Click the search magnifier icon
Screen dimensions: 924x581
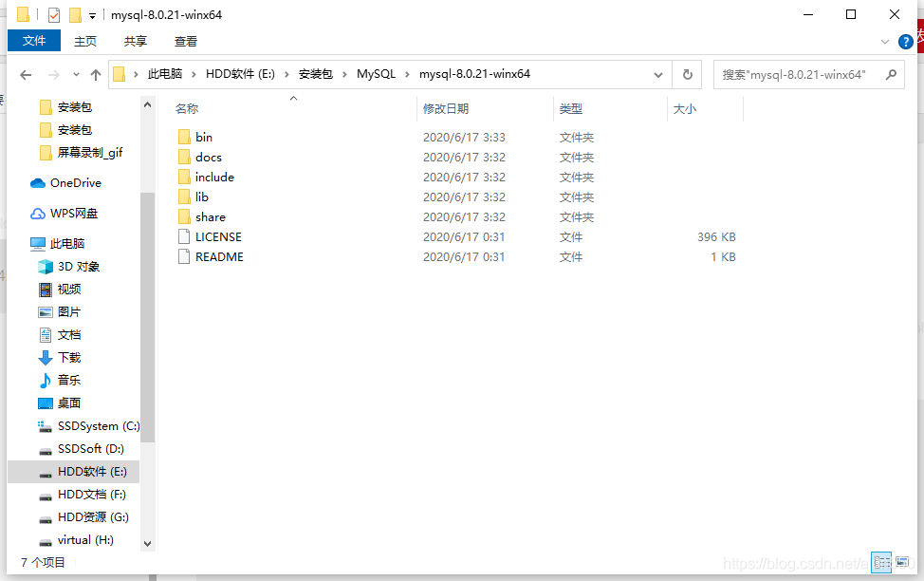[891, 74]
